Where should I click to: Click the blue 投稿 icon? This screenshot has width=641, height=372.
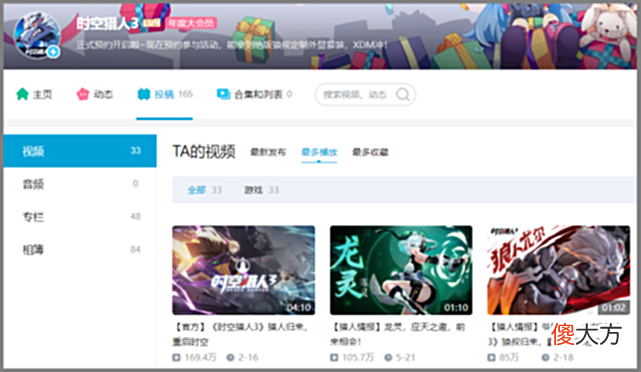[144, 94]
